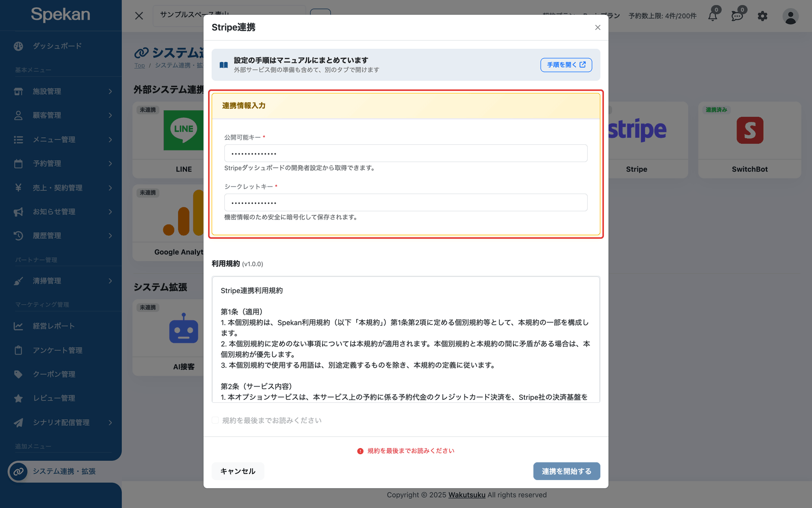Expand the 顧客管理 submenu chevron
This screenshot has width=812, height=508.
110,115
